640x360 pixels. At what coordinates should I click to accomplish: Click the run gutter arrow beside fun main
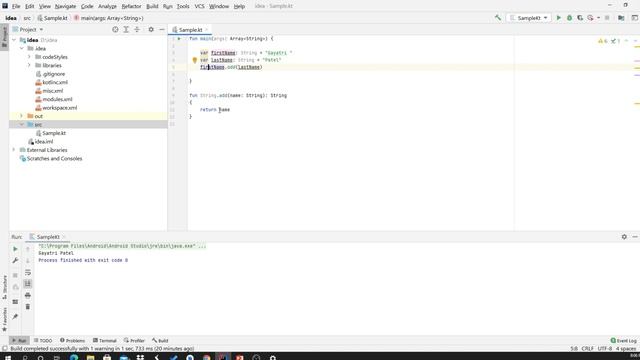(179, 38)
